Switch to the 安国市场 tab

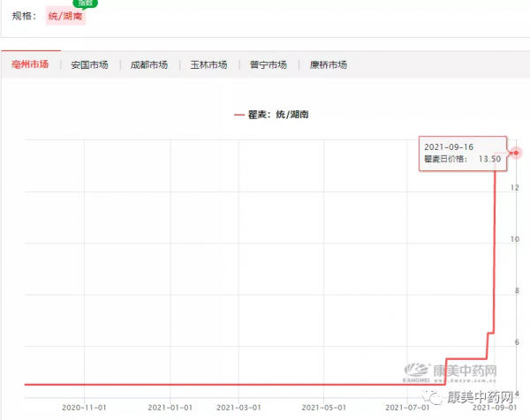[x=89, y=64]
